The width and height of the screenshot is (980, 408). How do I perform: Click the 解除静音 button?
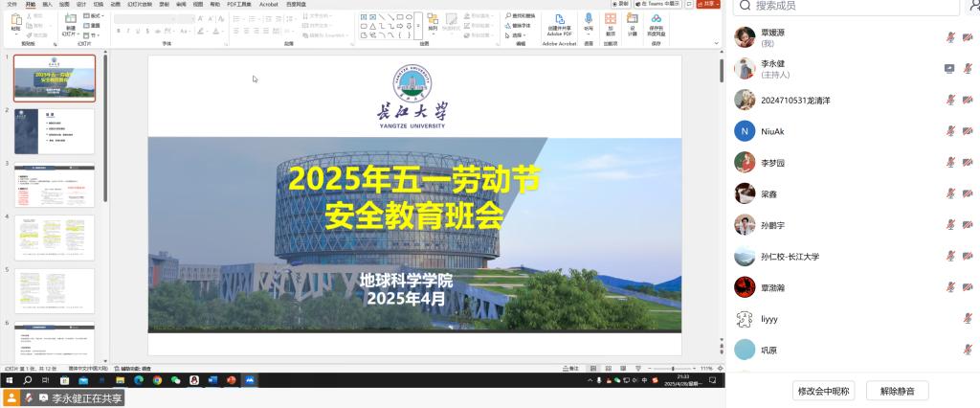pyautogui.click(x=897, y=391)
